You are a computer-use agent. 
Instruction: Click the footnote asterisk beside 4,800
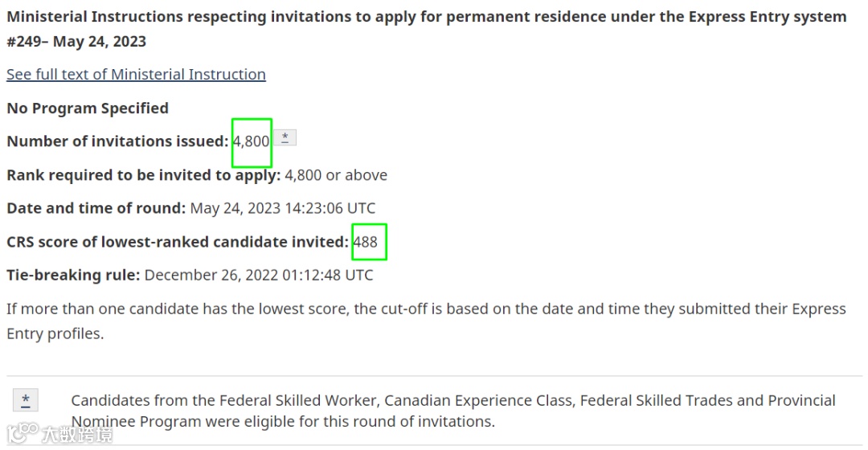point(285,138)
